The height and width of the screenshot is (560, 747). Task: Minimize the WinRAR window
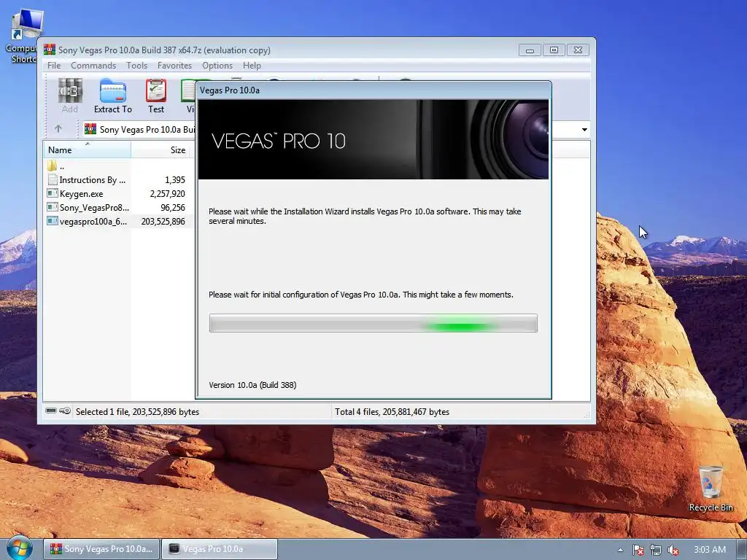tap(530, 50)
